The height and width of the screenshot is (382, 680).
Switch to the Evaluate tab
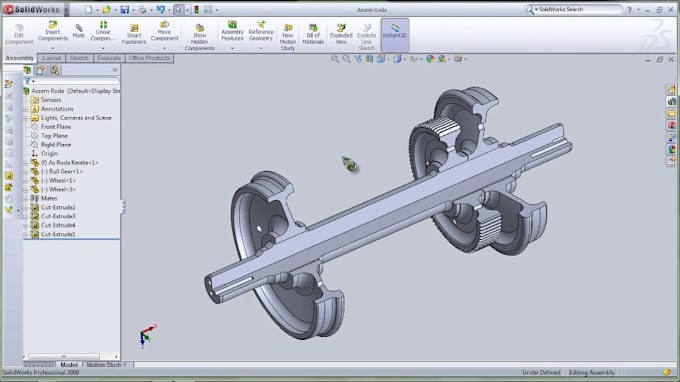[109, 58]
